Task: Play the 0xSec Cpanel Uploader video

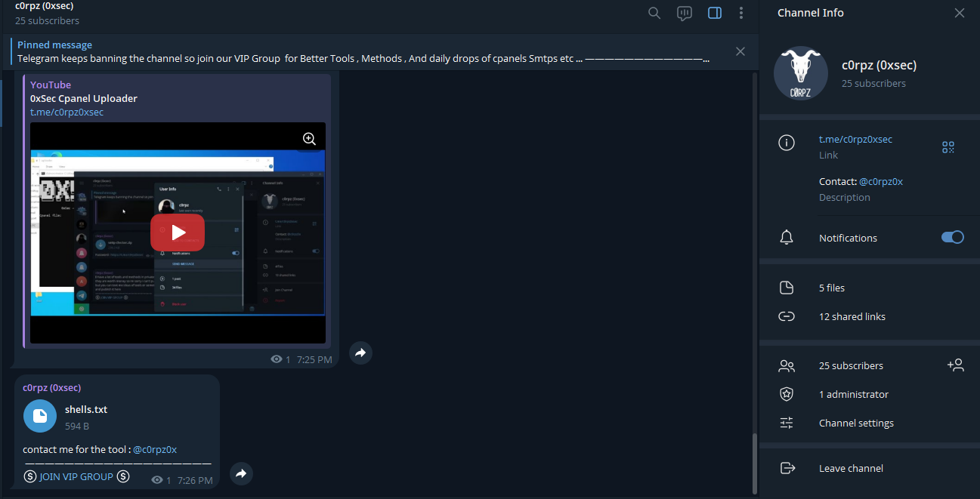Action: pos(178,233)
